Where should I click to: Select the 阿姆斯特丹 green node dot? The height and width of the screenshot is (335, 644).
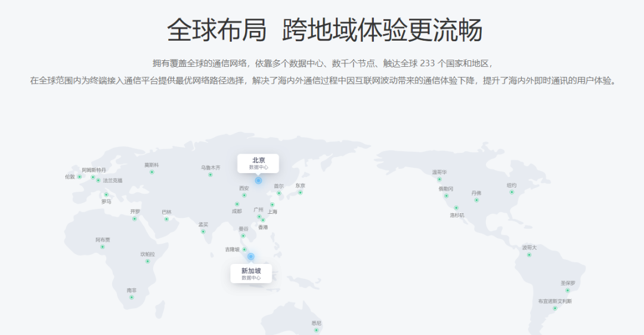(x=93, y=177)
